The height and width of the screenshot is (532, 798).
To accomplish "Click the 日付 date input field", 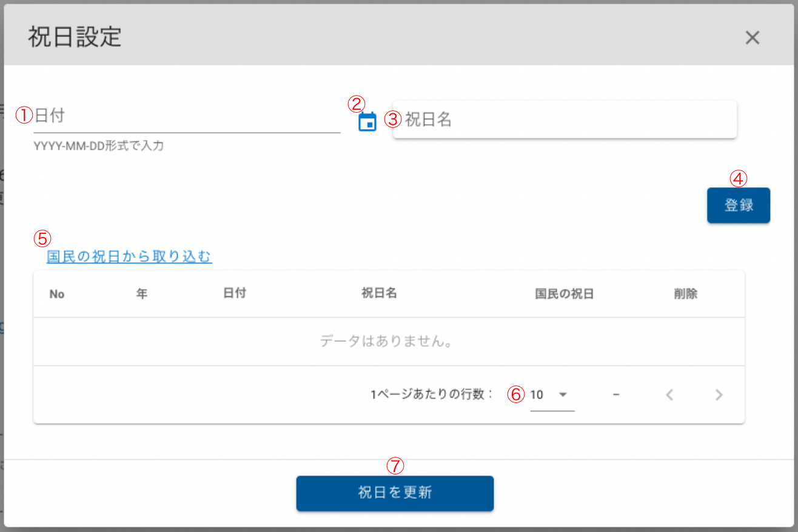I will [187, 116].
